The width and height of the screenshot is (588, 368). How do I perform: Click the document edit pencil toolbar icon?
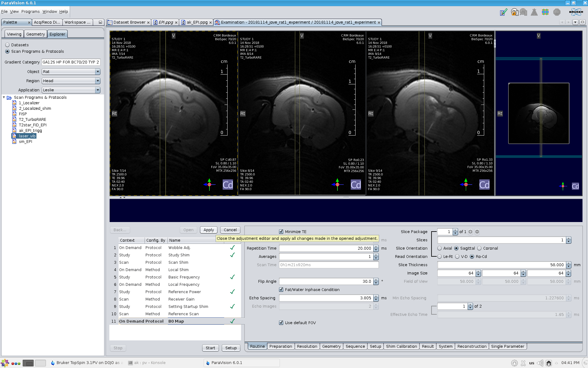tap(503, 12)
